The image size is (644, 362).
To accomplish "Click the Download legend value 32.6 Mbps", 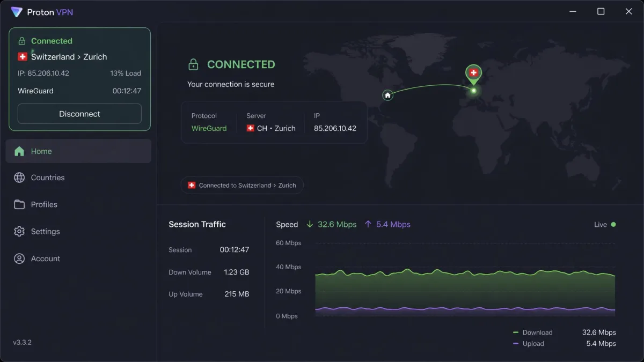I will 599,333.
